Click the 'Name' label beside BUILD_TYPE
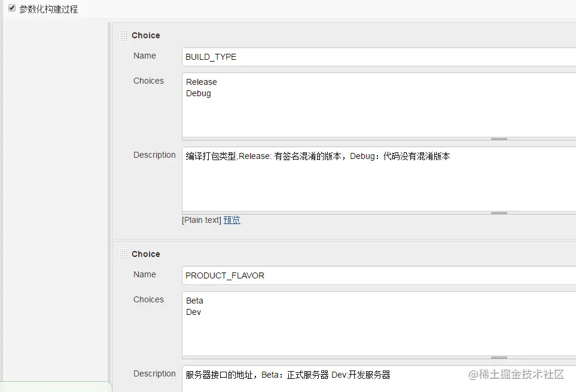The width and height of the screenshot is (576, 392). coord(144,56)
